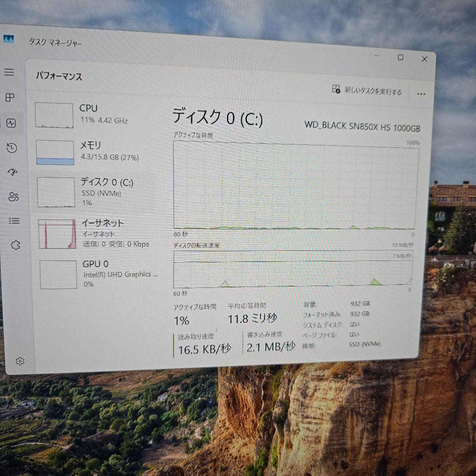Open the Task Manager navigation menu
The height and width of the screenshot is (476, 476).
pos(10,72)
